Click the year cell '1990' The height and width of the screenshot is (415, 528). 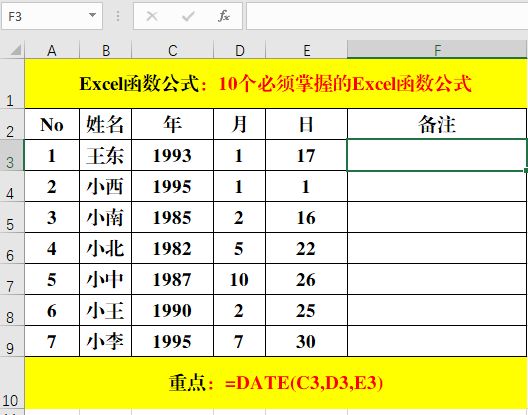[x=172, y=310]
